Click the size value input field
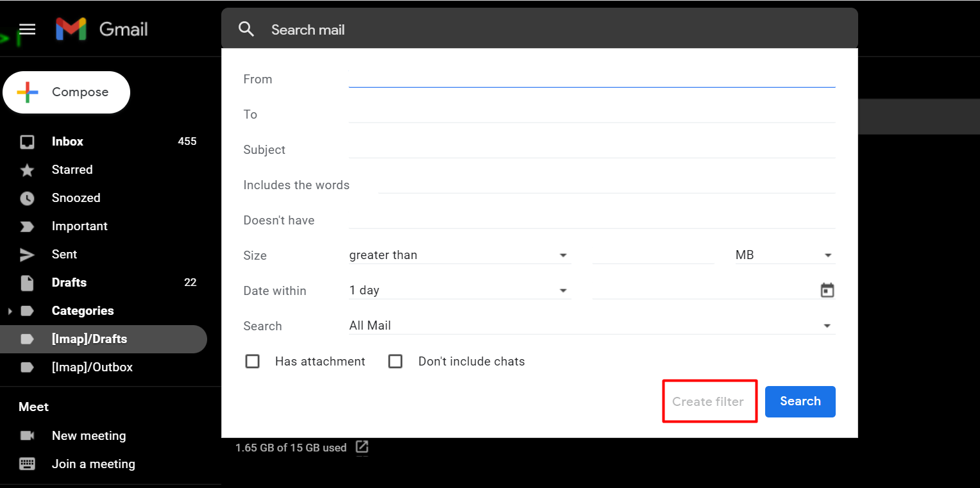The width and height of the screenshot is (980, 488). pyautogui.click(x=654, y=255)
